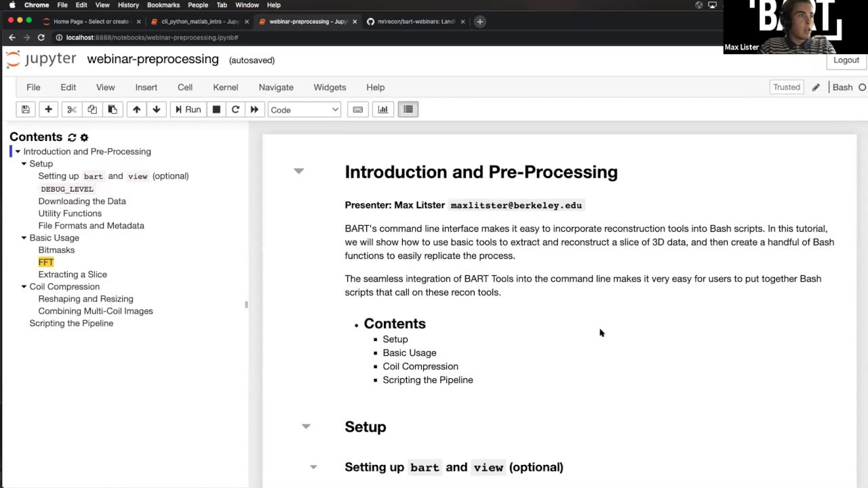This screenshot has width=868, height=488.
Task: Close the bart-webinars GitHub tab
Action: point(462,22)
